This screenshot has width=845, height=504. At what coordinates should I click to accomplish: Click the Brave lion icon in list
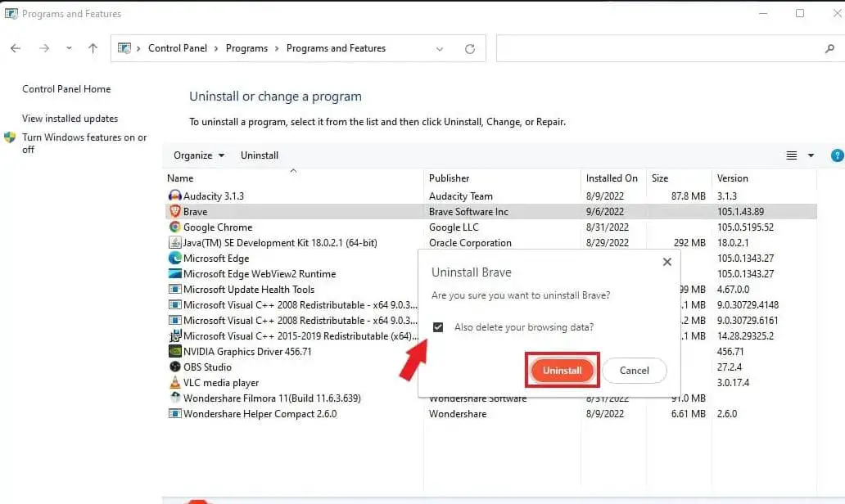[174, 212]
